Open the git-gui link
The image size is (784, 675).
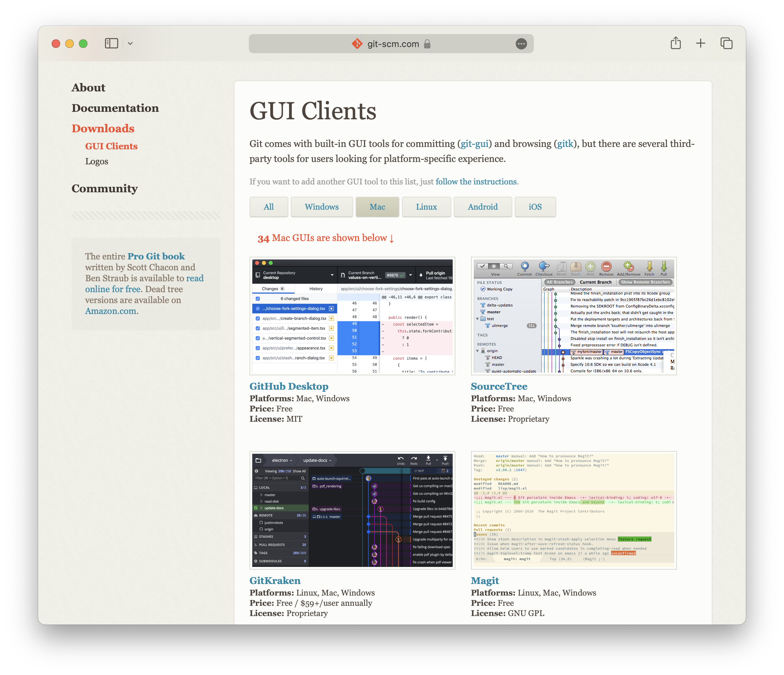474,144
